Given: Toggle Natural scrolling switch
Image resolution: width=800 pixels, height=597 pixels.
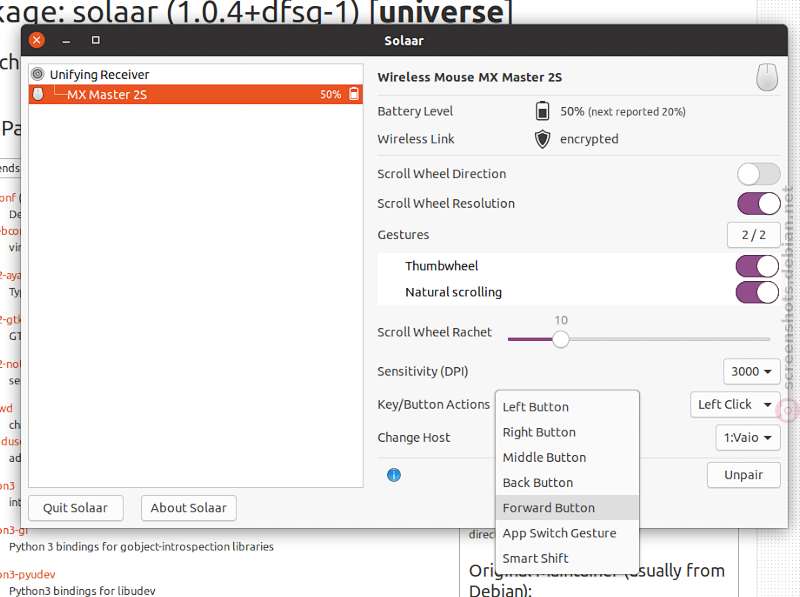Looking at the screenshot, I should (x=757, y=292).
